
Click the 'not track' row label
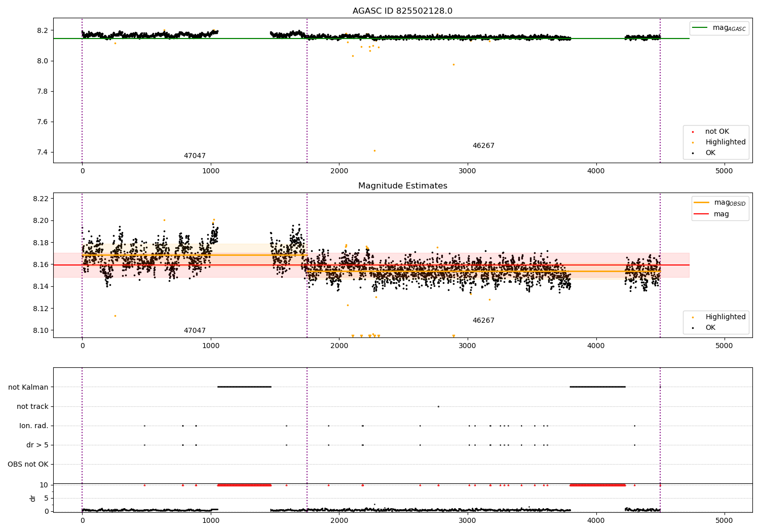click(x=32, y=406)
